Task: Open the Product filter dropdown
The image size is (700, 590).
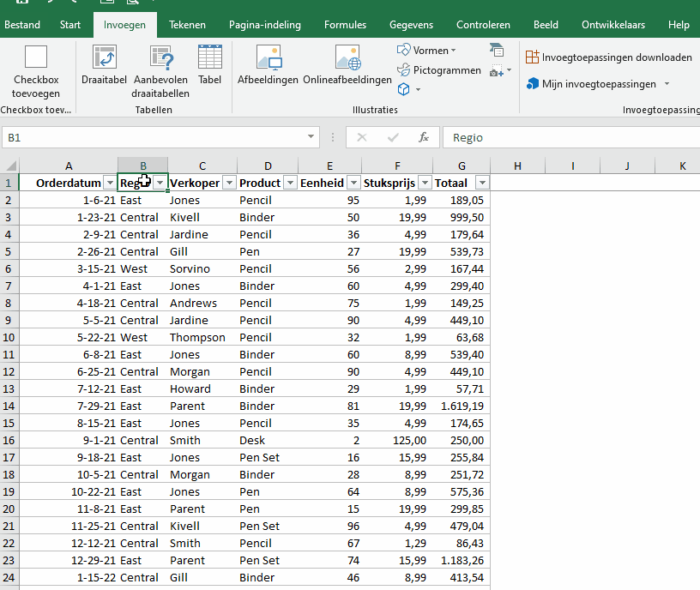Action: point(290,183)
